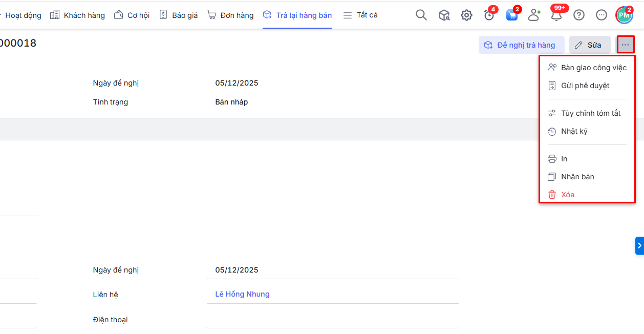Open the chat bubble icon

point(602,15)
